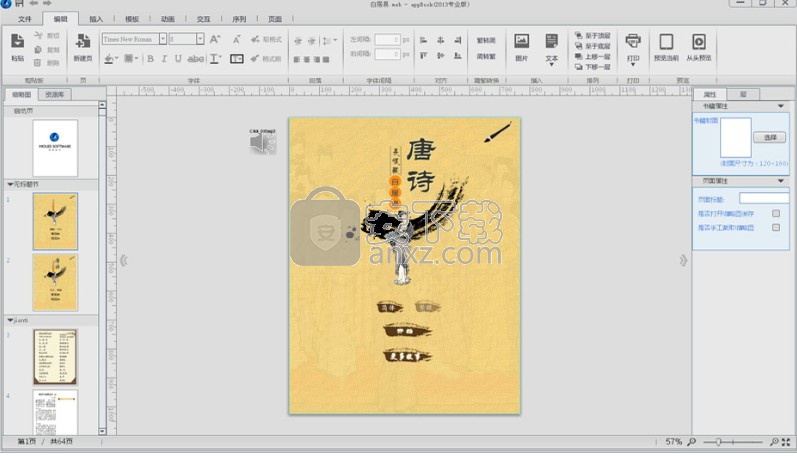797x456 pixels.
Task: Tick the first checkbox in page properties
Action: click(776, 214)
